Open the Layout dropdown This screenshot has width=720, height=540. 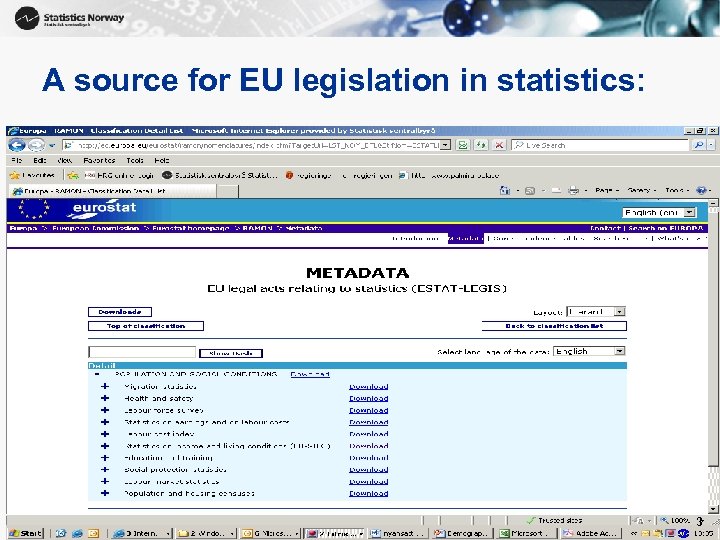pos(596,312)
